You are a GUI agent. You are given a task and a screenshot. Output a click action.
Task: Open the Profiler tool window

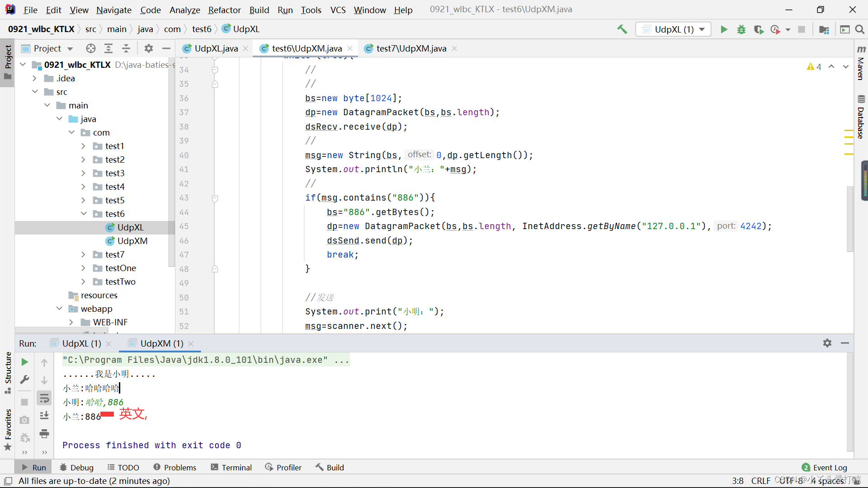point(283,467)
